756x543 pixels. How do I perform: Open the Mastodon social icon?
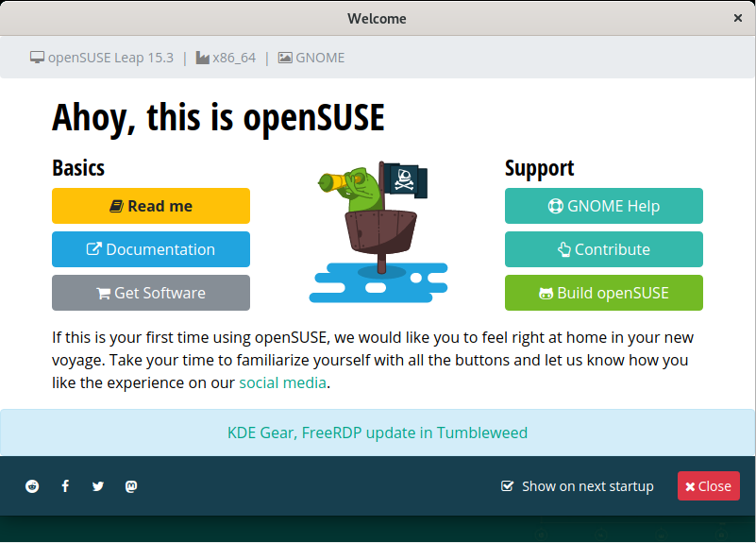[131, 486]
